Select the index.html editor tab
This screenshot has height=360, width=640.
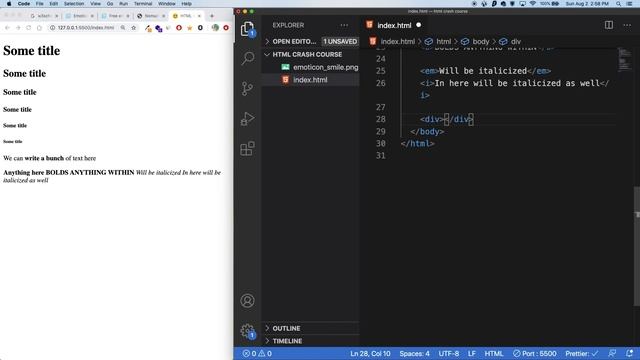coord(394,25)
